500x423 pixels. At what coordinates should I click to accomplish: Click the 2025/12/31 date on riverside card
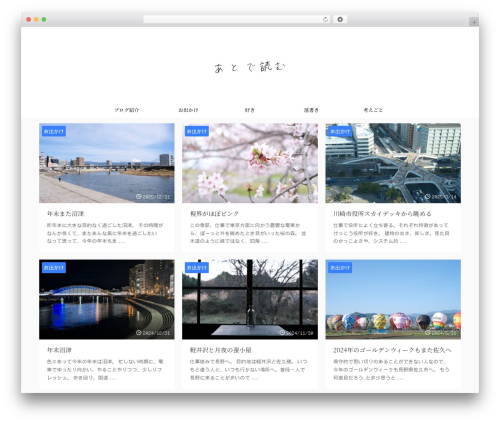(x=153, y=197)
